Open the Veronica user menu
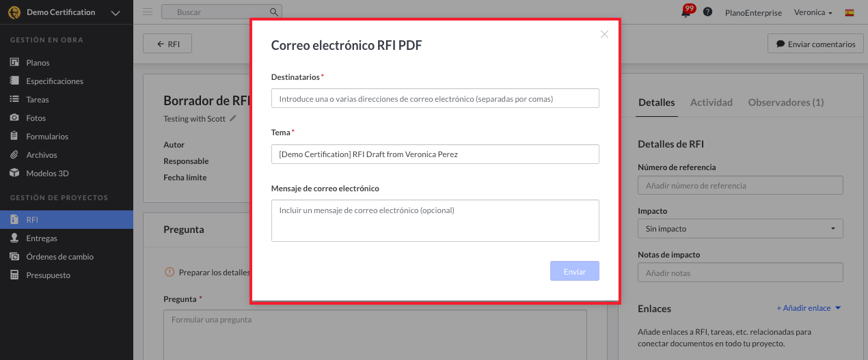This screenshot has width=868, height=360. point(813,12)
